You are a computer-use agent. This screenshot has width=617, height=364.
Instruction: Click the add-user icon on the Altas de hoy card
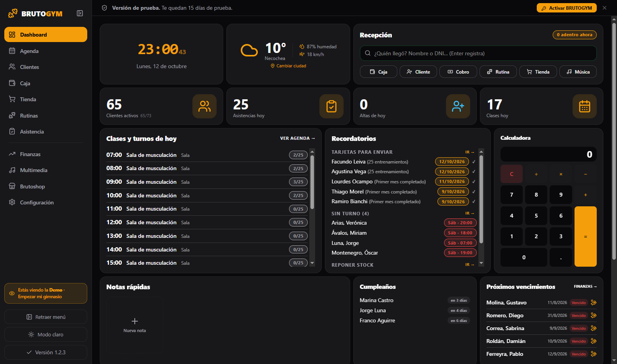pyautogui.click(x=458, y=106)
